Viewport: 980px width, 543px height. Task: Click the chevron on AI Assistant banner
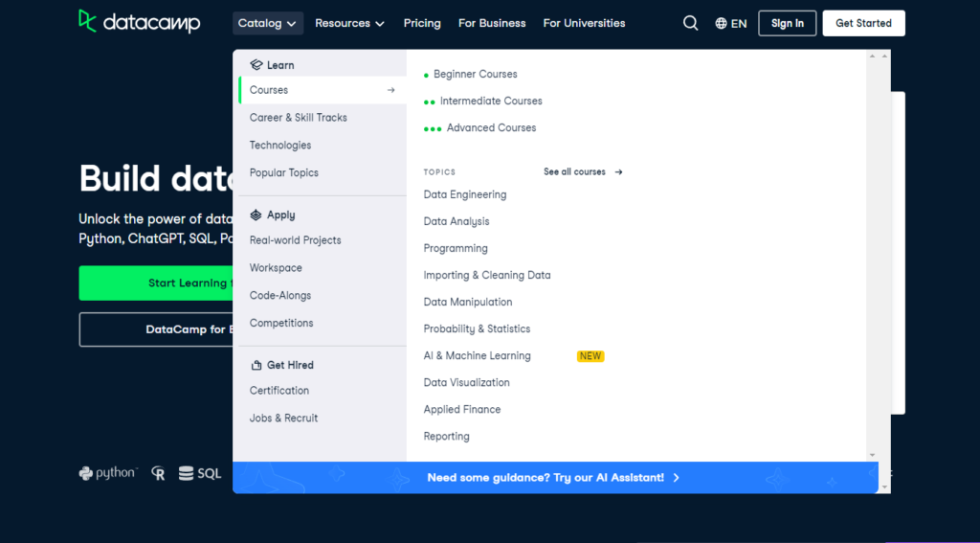[x=677, y=478]
